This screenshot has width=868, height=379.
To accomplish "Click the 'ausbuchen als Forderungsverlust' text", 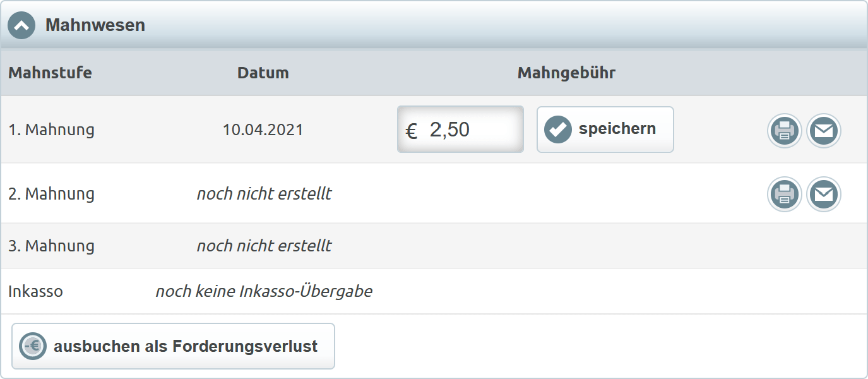I will pos(186,346).
